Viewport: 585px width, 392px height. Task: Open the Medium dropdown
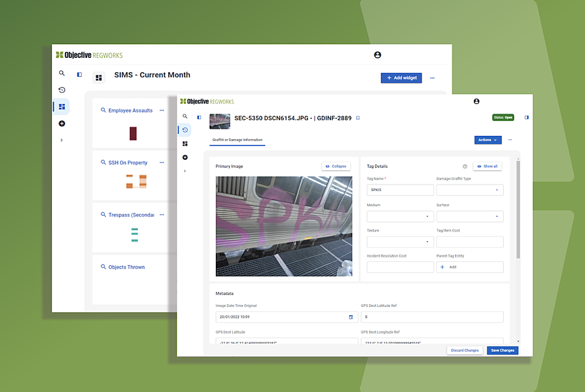point(400,216)
